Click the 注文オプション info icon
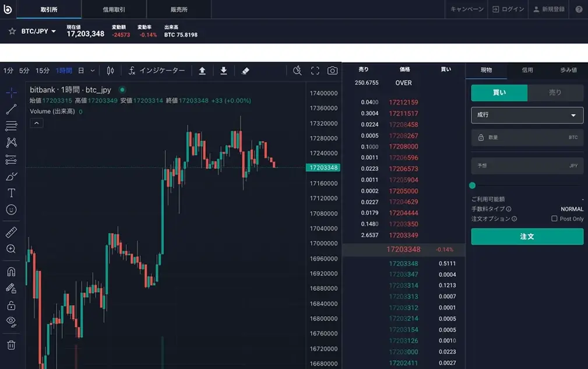Viewport: 588px width, 369px height. pos(514,219)
